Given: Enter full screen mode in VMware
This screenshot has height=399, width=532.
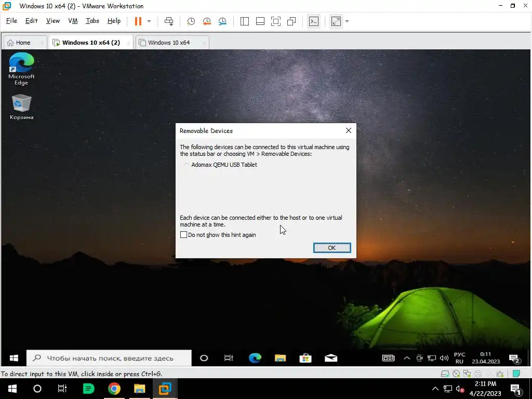Looking at the screenshot, I should [x=276, y=21].
